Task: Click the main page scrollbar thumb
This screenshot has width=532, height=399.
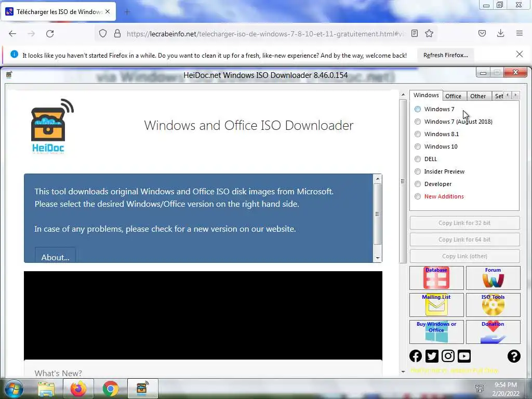Action: [x=403, y=181]
